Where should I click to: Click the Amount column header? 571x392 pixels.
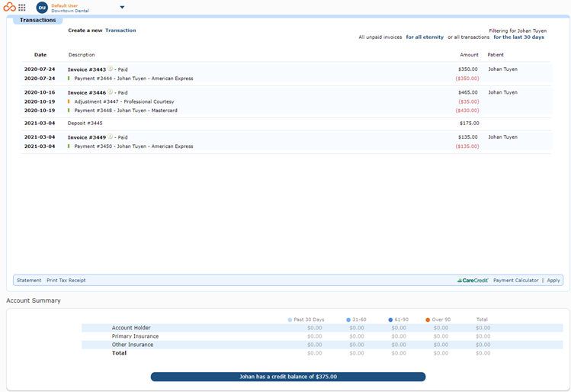pos(469,55)
